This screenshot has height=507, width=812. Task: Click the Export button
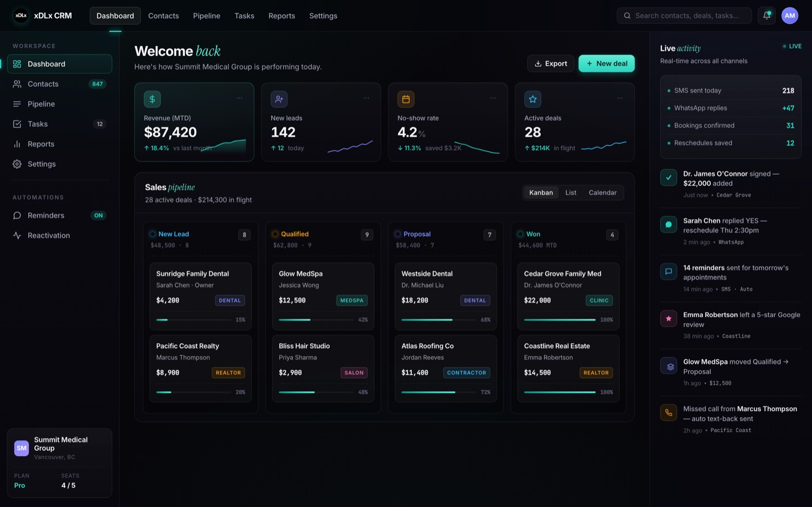click(x=551, y=63)
